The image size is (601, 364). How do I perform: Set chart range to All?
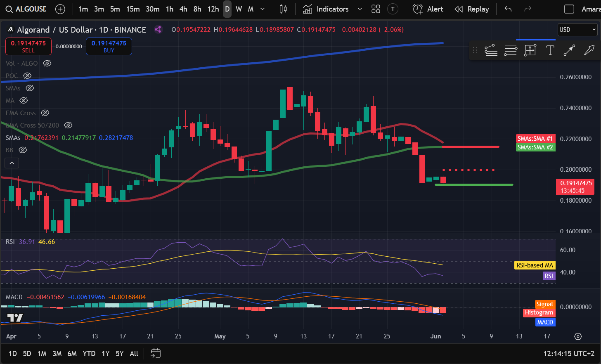134,354
